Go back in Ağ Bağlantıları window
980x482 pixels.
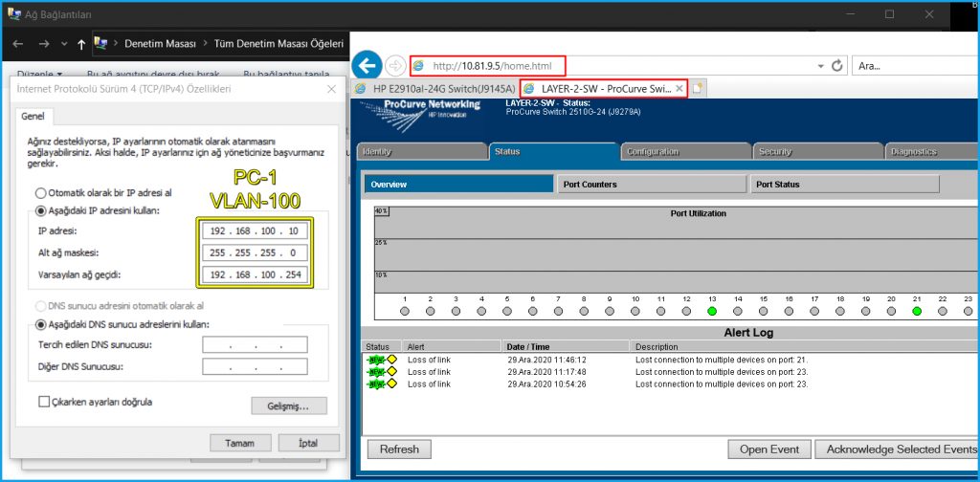coord(18,44)
